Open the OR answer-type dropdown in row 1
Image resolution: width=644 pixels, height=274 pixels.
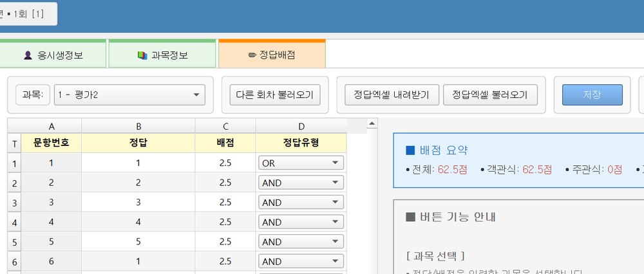301,163
